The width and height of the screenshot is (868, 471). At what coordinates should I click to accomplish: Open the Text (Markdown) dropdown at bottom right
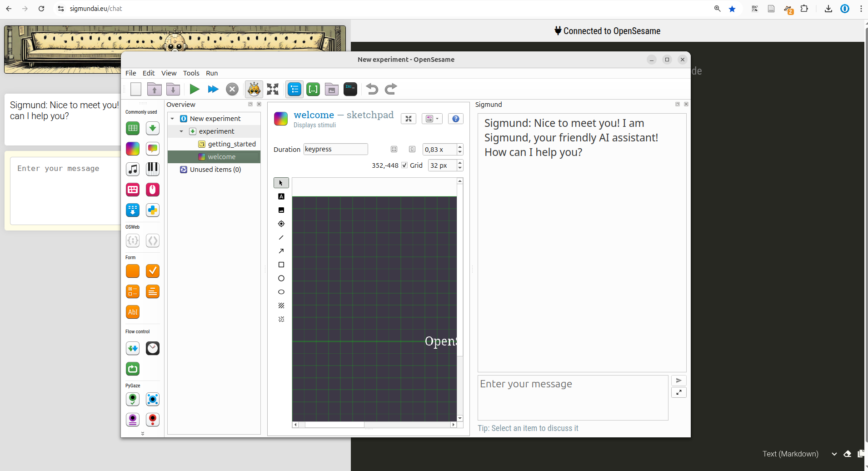click(x=834, y=453)
